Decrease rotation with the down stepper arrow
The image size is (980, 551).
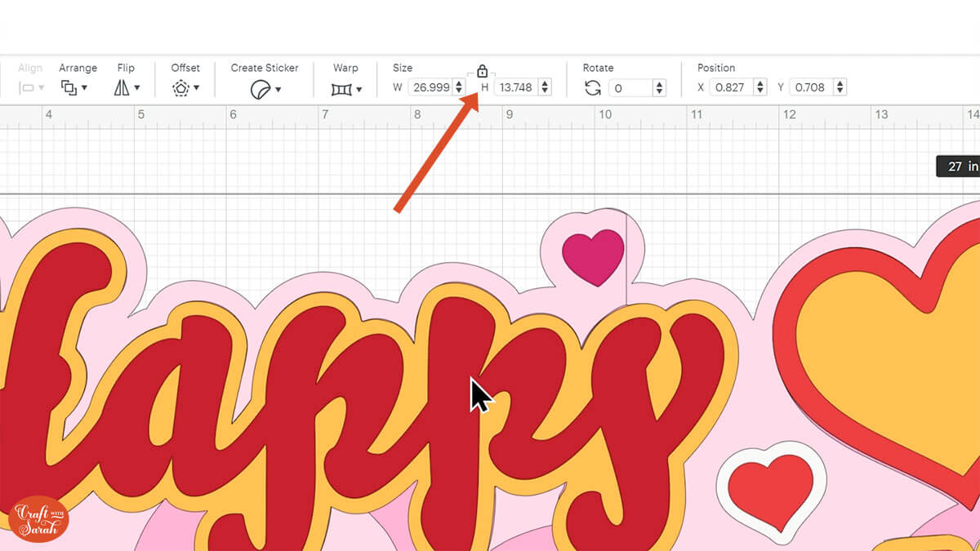point(660,91)
